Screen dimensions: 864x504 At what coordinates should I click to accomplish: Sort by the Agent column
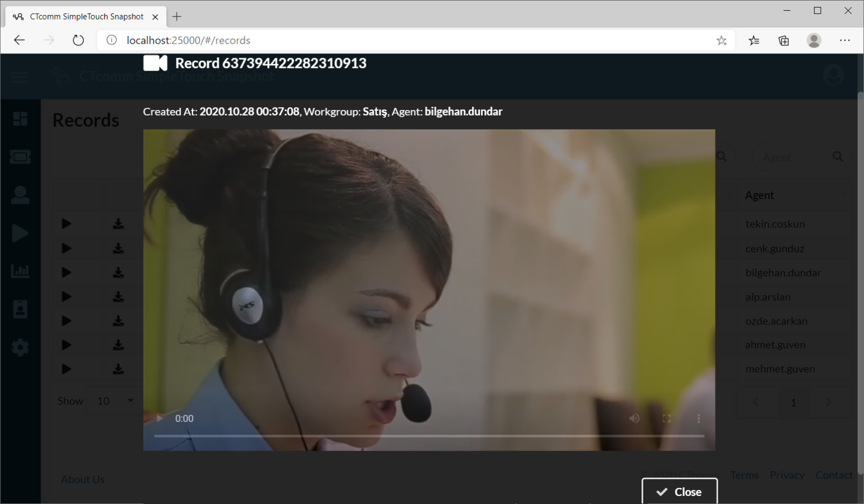pyautogui.click(x=794, y=195)
